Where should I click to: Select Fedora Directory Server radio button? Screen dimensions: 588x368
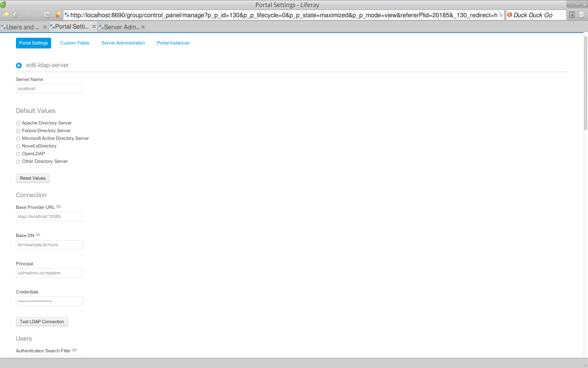(x=18, y=131)
